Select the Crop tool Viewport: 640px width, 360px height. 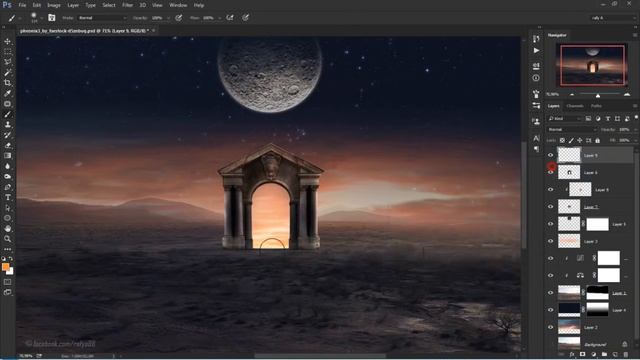(x=7, y=83)
